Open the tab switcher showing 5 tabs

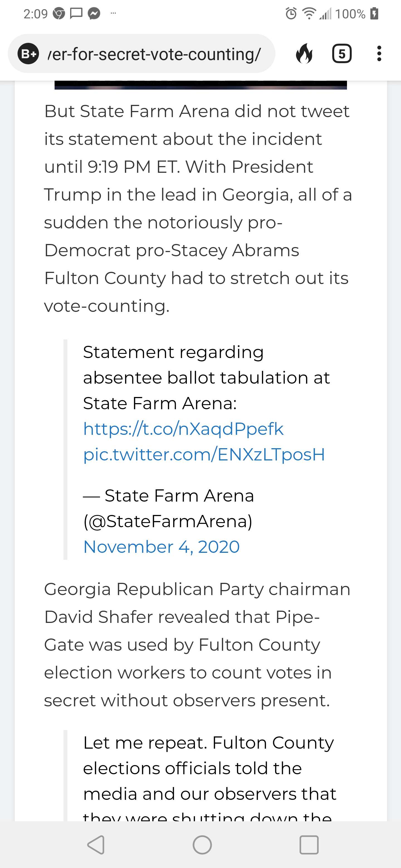click(x=342, y=54)
